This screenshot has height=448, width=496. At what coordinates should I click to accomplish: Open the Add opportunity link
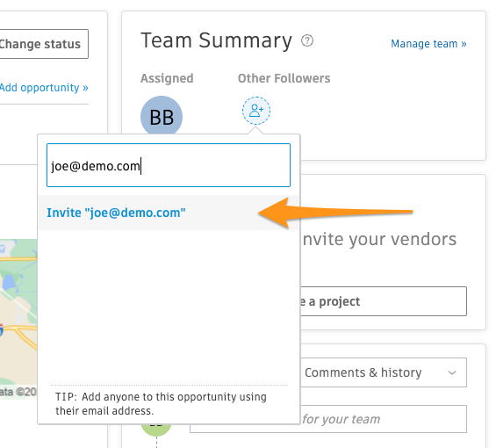(x=44, y=88)
